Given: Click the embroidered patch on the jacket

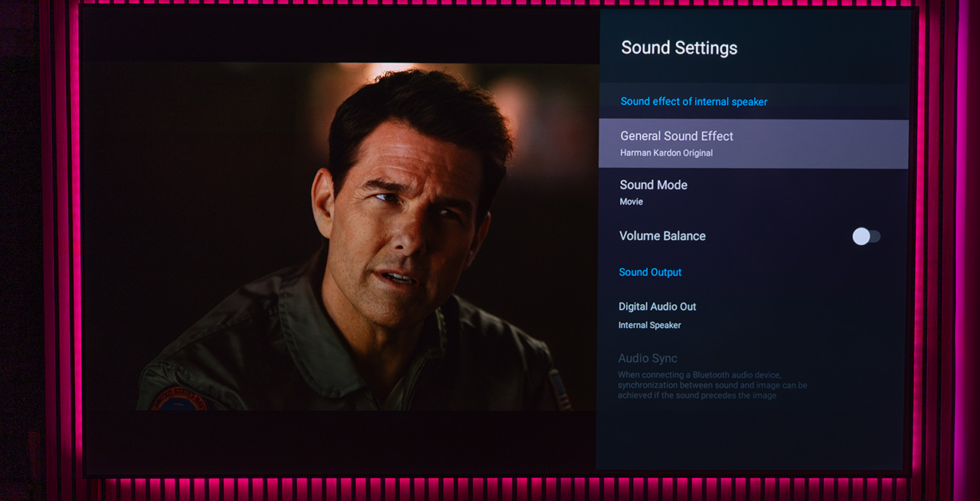Looking at the screenshot, I should pos(180,398).
